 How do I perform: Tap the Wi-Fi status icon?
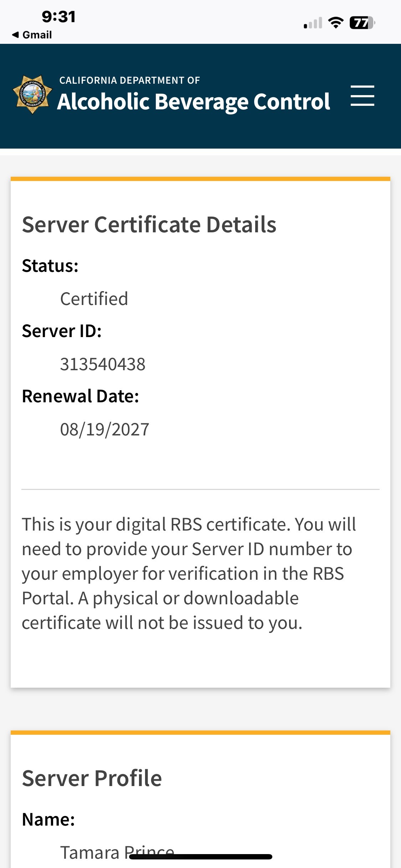pos(335,23)
